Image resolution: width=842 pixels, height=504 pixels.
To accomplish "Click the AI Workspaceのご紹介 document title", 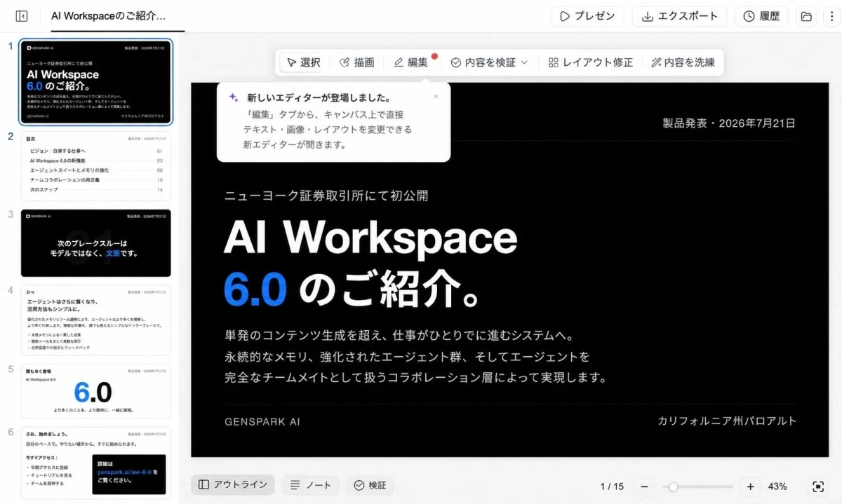I will tap(109, 15).
